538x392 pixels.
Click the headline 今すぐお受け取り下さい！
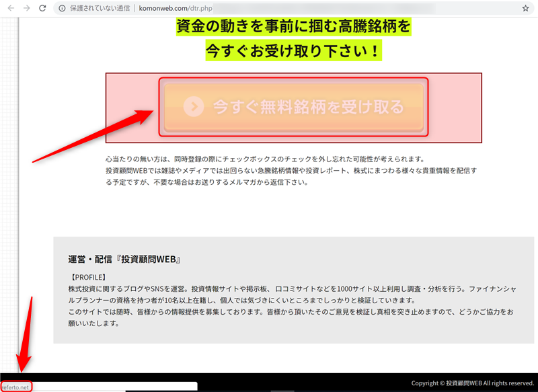(293, 51)
